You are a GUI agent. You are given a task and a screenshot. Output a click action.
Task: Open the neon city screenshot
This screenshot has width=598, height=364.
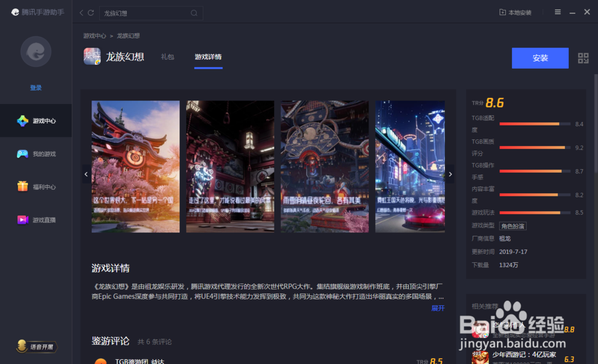pos(410,167)
